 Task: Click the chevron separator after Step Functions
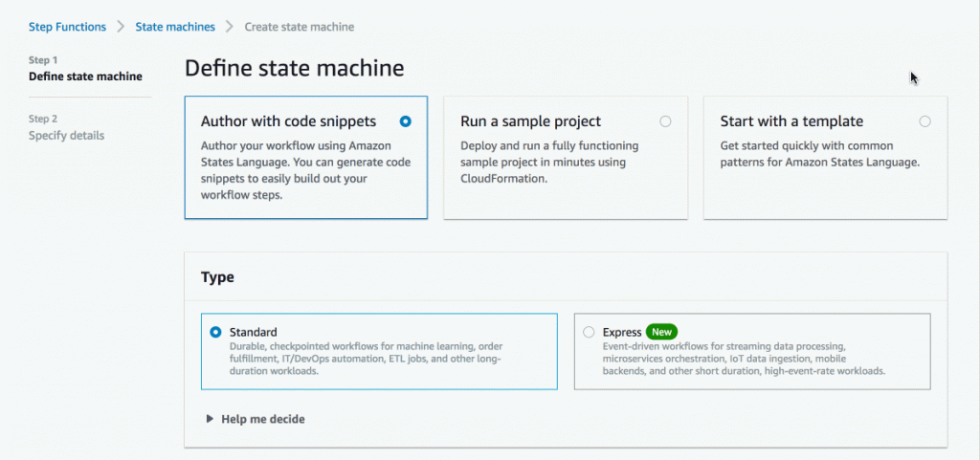pos(121,27)
